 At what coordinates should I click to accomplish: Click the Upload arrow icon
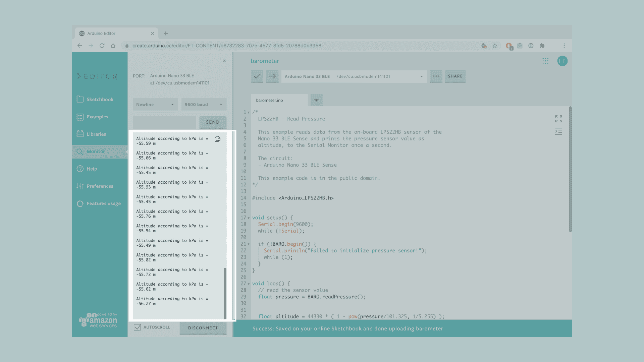pyautogui.click(x=272, y=76)
